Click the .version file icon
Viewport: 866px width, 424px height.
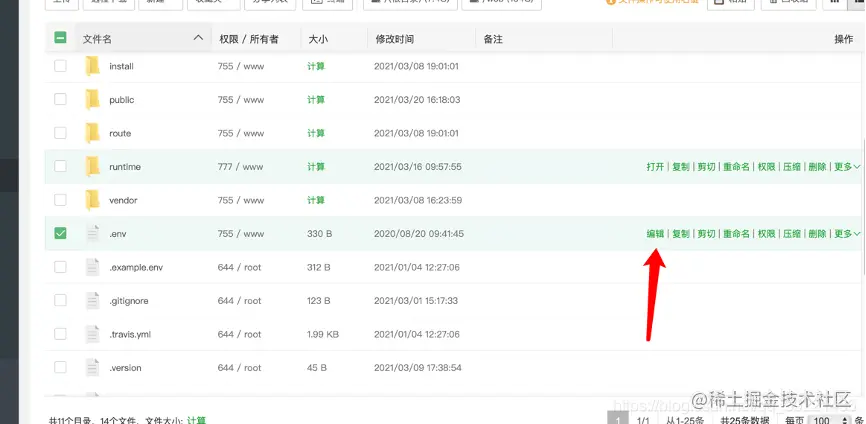coord(92,368)
